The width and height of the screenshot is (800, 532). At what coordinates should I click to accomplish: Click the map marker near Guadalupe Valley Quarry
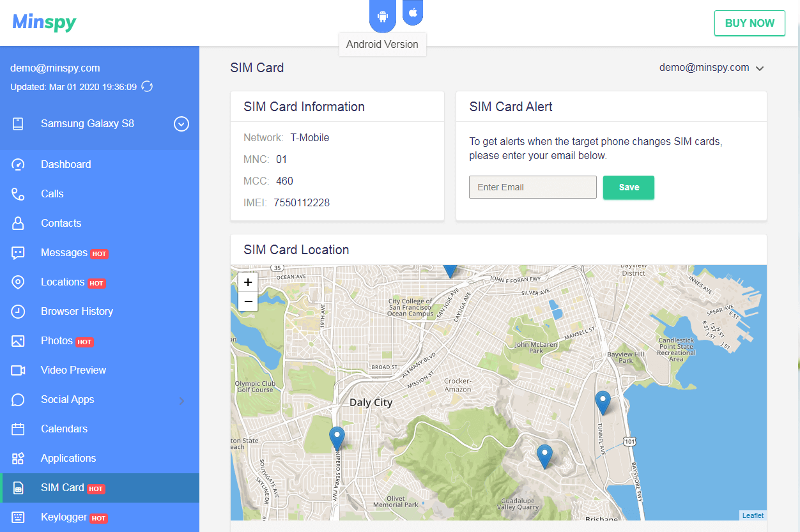(x=544, y=457)
